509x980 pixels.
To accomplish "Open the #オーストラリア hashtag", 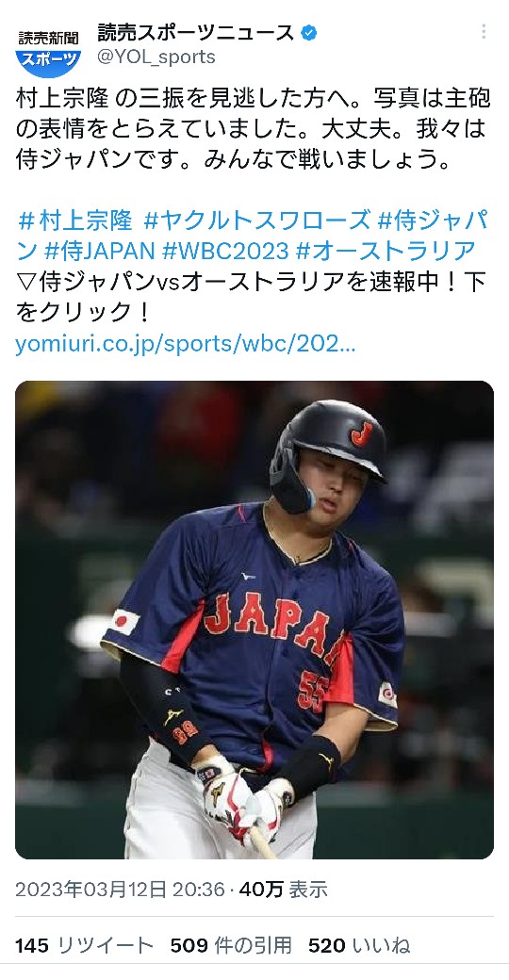I will click(386, 252).
